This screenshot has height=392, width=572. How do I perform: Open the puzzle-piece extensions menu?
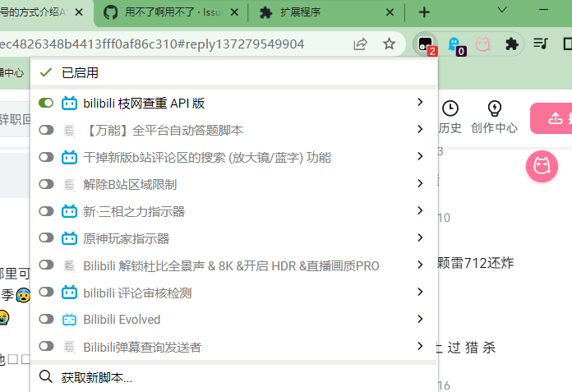(x=511, y=44)
